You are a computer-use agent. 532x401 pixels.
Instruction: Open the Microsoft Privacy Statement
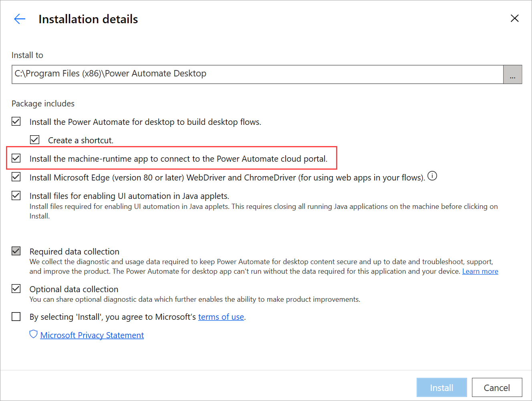pos(92,335)
